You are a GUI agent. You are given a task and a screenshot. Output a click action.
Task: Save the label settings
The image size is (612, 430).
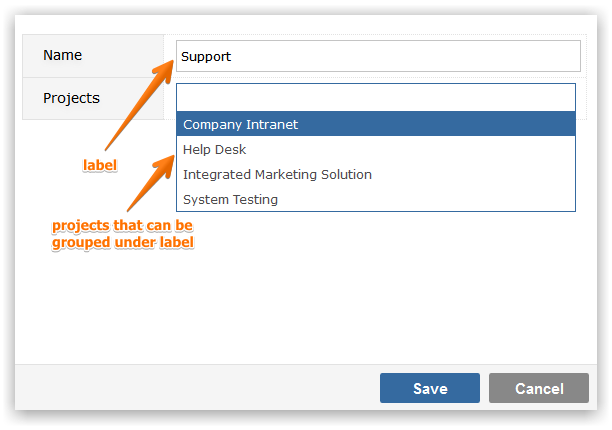(x=430, y=388)
